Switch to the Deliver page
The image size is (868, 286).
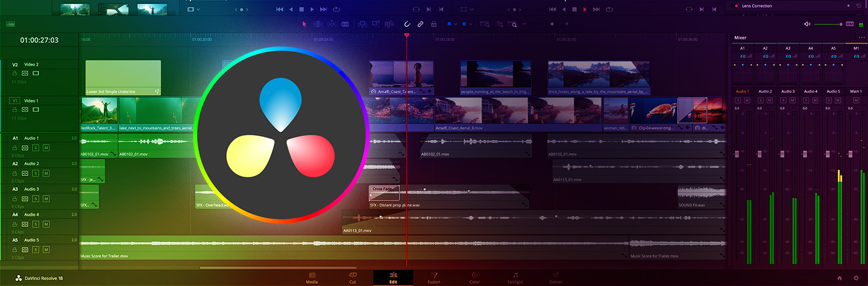pos(556,278)
